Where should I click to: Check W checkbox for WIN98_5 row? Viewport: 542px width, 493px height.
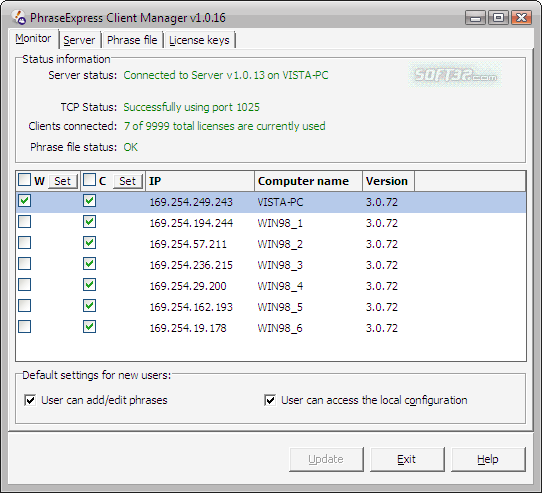[25, 306]
